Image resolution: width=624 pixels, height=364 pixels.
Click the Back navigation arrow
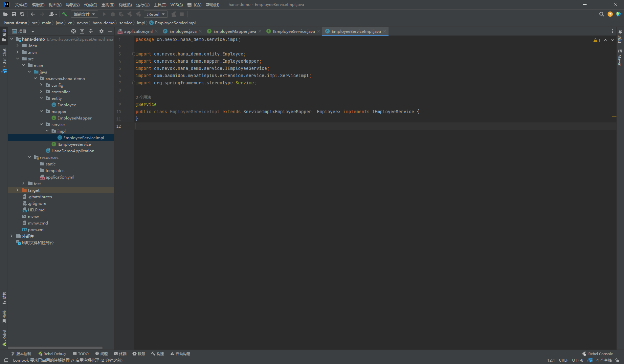pos(33,14)
